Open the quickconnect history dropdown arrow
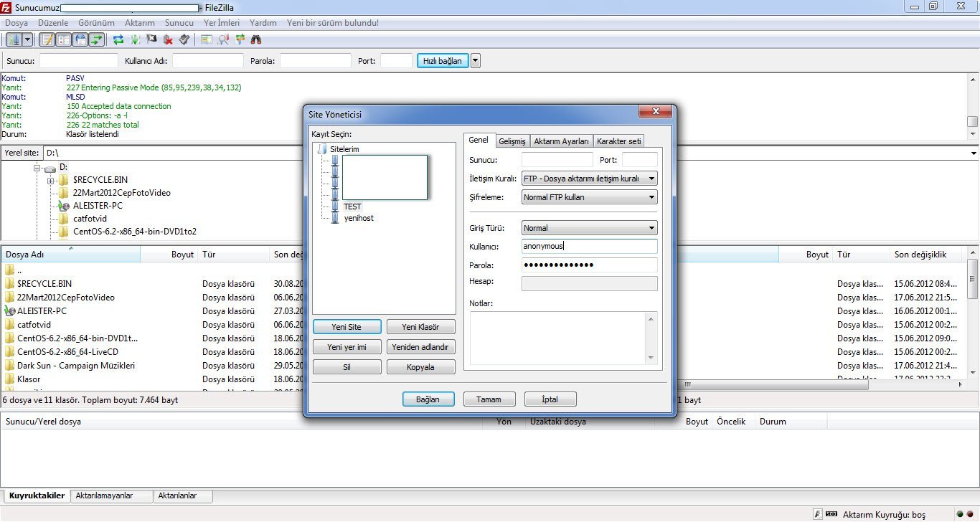 point(476,61)
